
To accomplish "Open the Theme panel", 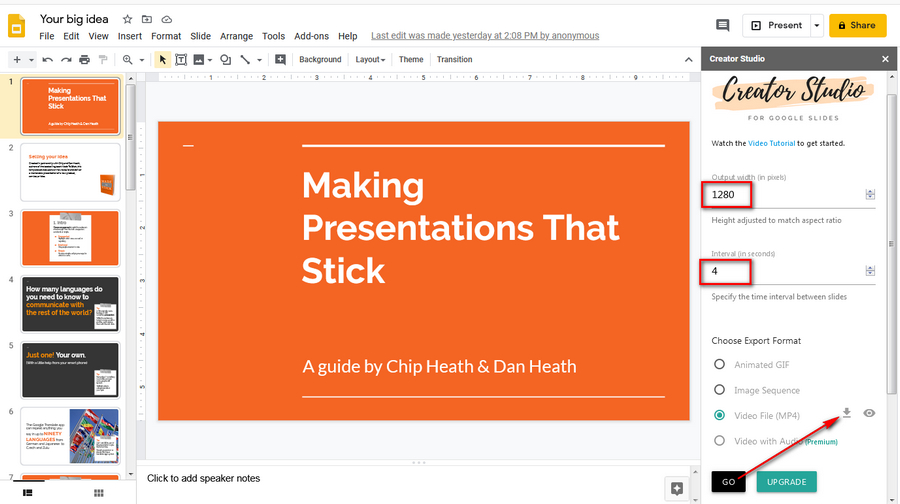I will click(x=411, y=60).
